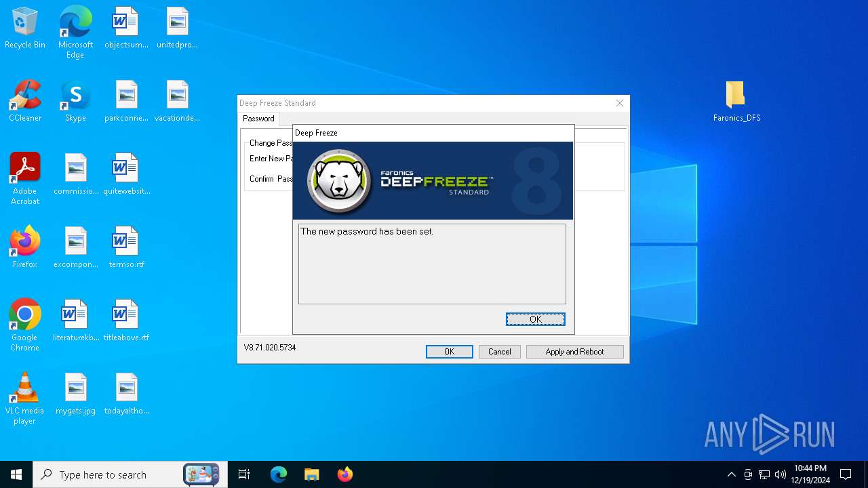868x488 pixels.
Task: Select the commissio image file icon
Action: pyautogui.click(x=76, y=175)
